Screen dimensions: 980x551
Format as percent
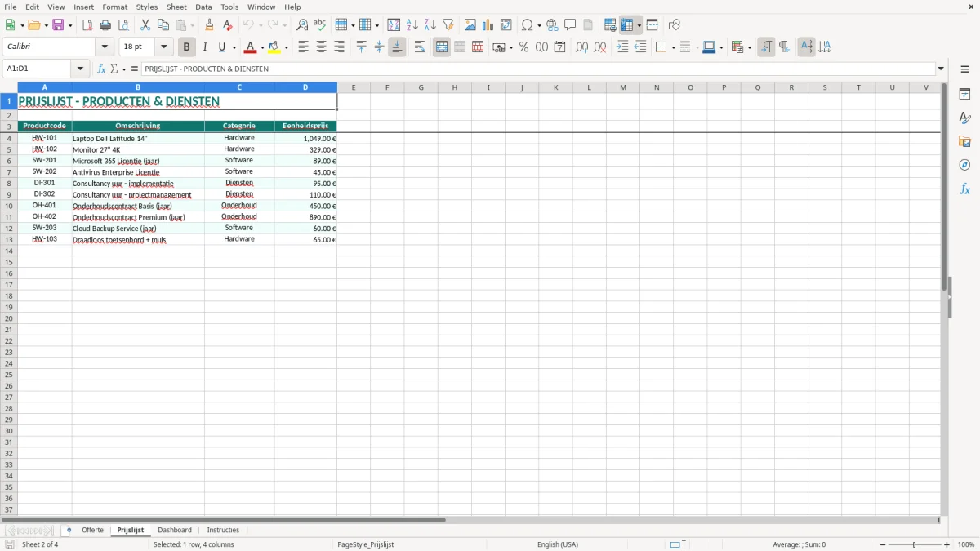[x=523, y=47]
